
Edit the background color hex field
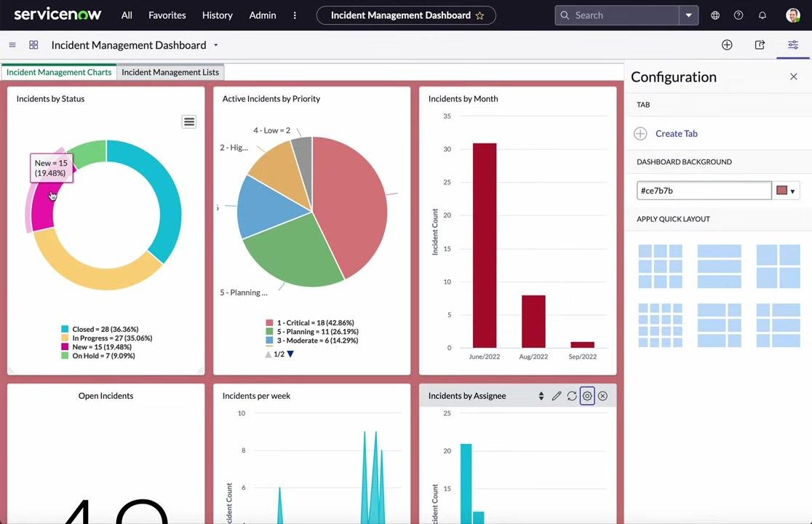pos(704,191)
